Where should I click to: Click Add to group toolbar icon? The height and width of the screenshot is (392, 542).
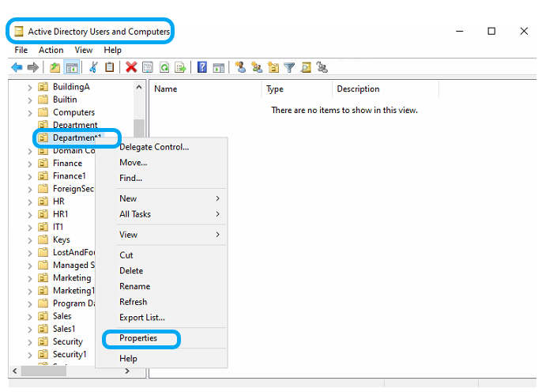pyautogui.click(x=322, y=67)
